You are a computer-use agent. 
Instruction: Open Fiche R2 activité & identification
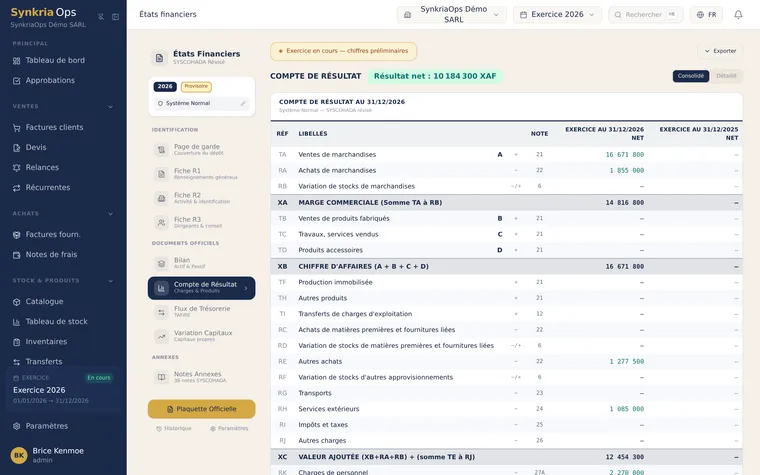pyautogui.click(x=202, y=198)
